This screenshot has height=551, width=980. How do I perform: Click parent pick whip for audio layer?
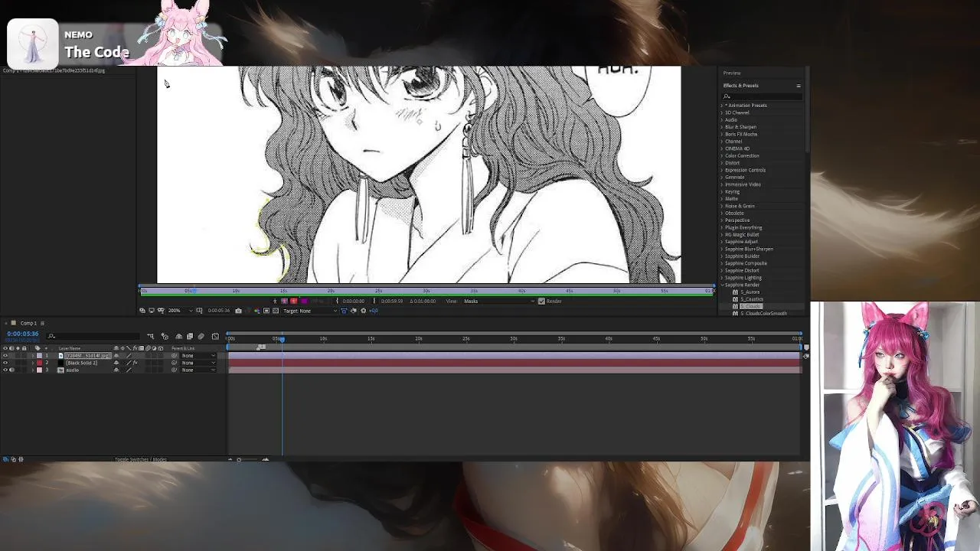click(174, 370)
